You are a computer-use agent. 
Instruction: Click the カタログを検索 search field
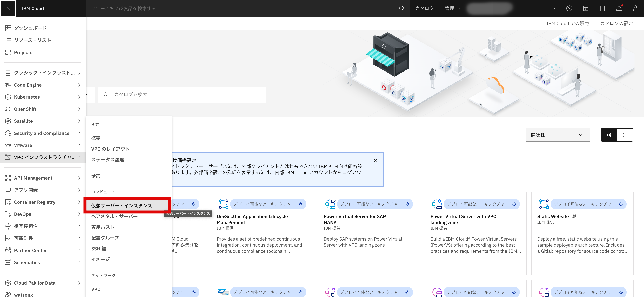pyautogui.click(x=185, y=95)
